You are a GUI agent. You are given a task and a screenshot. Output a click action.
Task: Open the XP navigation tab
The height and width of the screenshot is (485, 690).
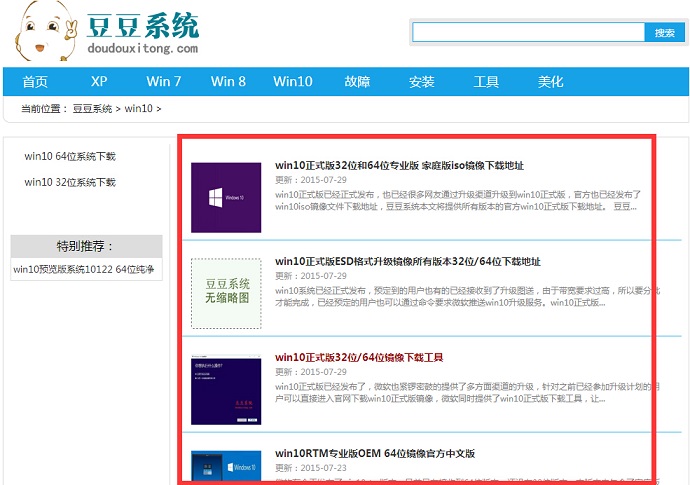[99, 81]
